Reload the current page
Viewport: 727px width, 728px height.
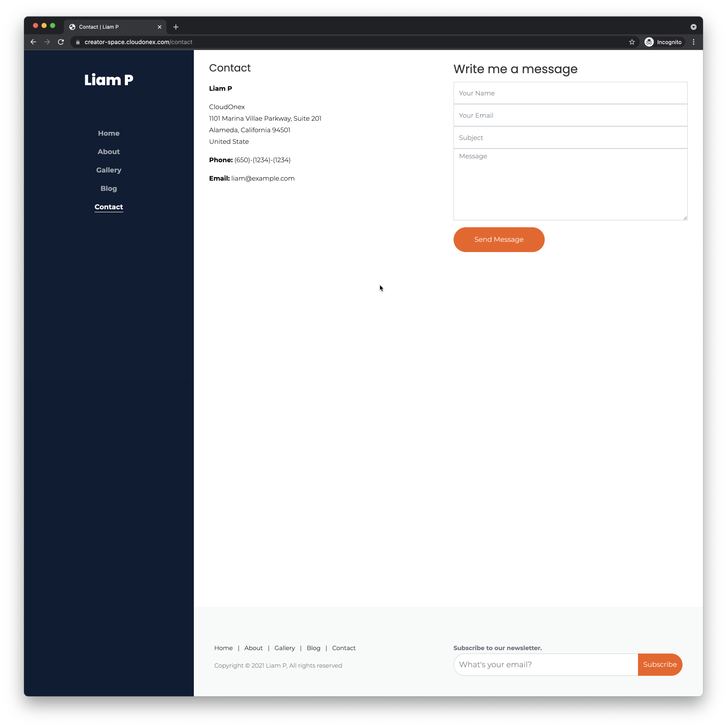tap(61, 42)
